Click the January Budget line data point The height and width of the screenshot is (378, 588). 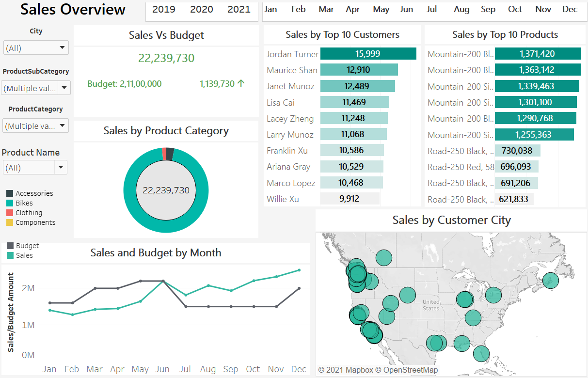50,303
